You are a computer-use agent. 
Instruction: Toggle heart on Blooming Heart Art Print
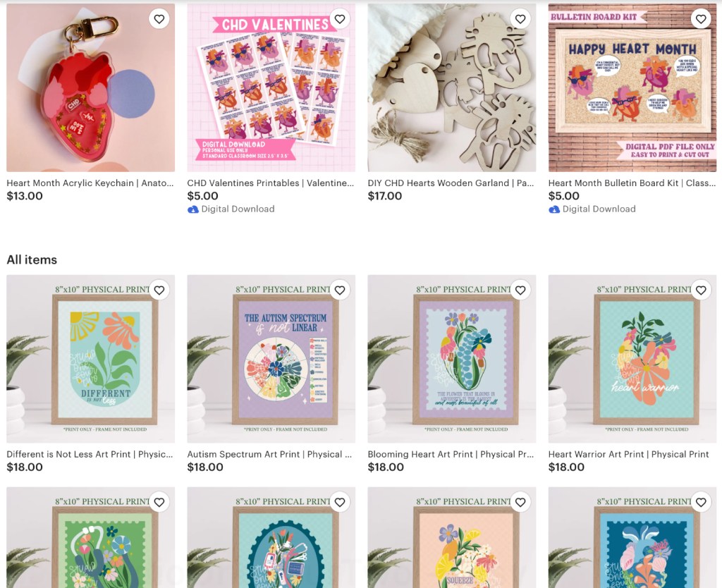tap(520, 290)
